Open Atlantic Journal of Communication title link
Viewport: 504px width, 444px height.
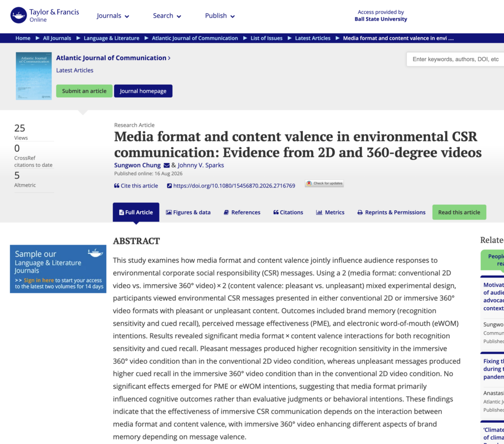113,58
